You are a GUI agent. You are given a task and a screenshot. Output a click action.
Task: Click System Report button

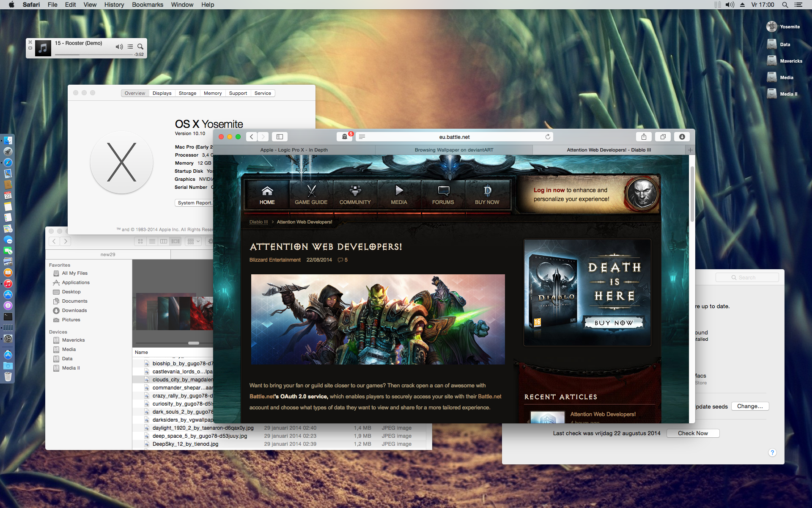point(195,203)
